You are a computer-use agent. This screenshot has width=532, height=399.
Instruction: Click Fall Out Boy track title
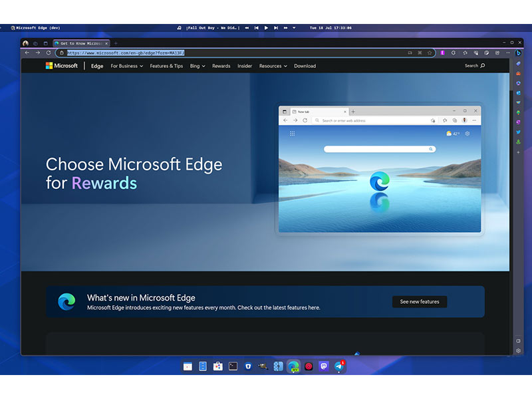point(213,28)
